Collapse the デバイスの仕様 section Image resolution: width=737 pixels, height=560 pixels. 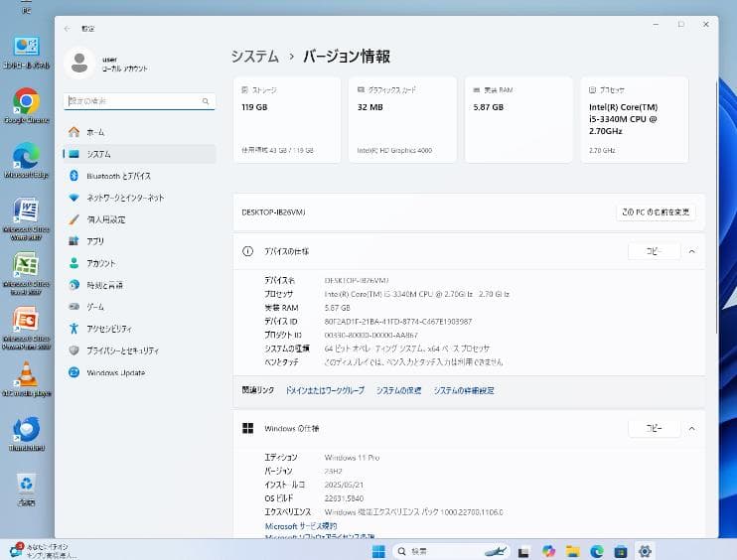692,251
